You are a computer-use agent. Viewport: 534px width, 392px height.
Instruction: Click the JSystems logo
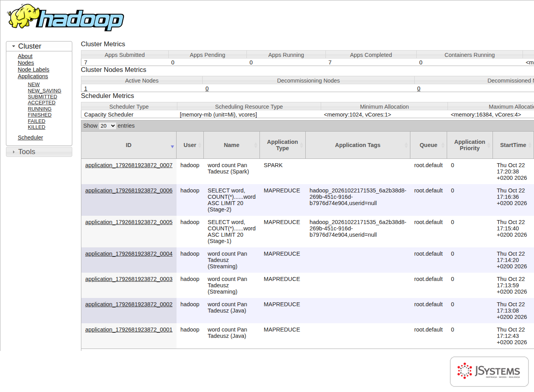tap(489, 371)
